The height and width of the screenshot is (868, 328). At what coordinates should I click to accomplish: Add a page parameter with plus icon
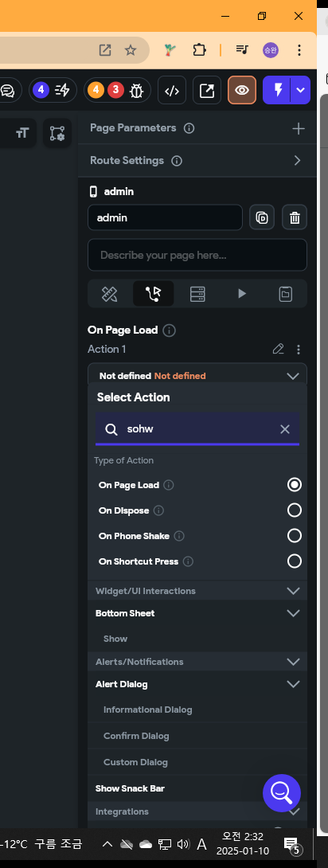pyautogui.click(x=298, y=128)
